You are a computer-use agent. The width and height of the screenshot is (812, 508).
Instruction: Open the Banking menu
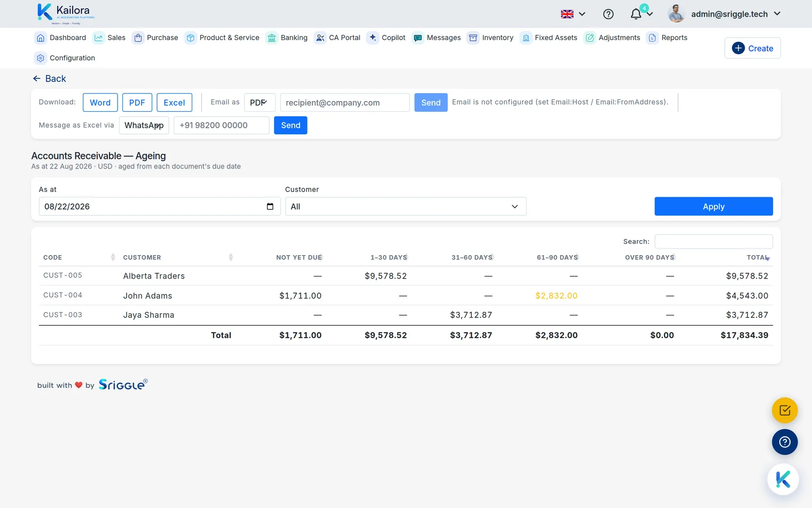pos(287,37)
